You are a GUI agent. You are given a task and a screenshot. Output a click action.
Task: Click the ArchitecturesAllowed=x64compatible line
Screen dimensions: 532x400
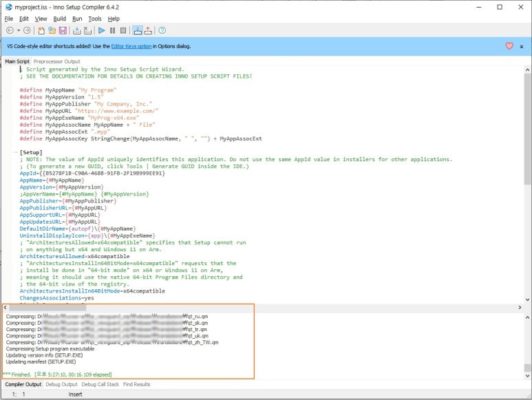click(x=74, y=256)
